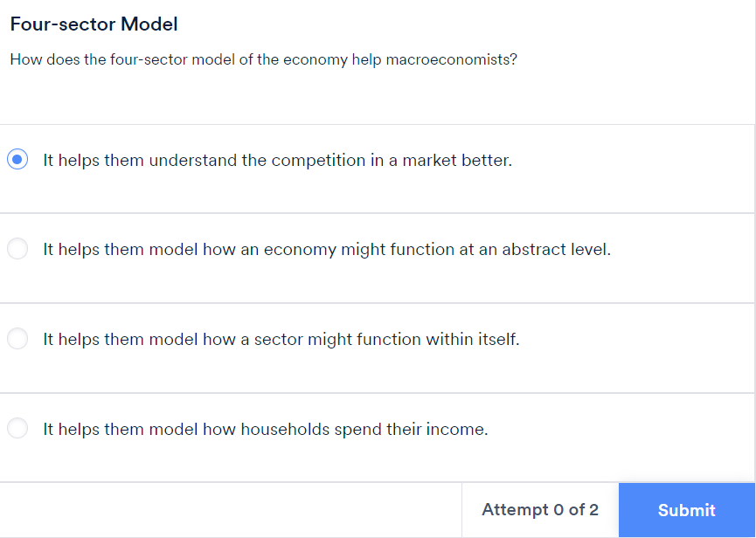Select the 'households spend their income' radio button
756x538 pixels.
(18, 429)
